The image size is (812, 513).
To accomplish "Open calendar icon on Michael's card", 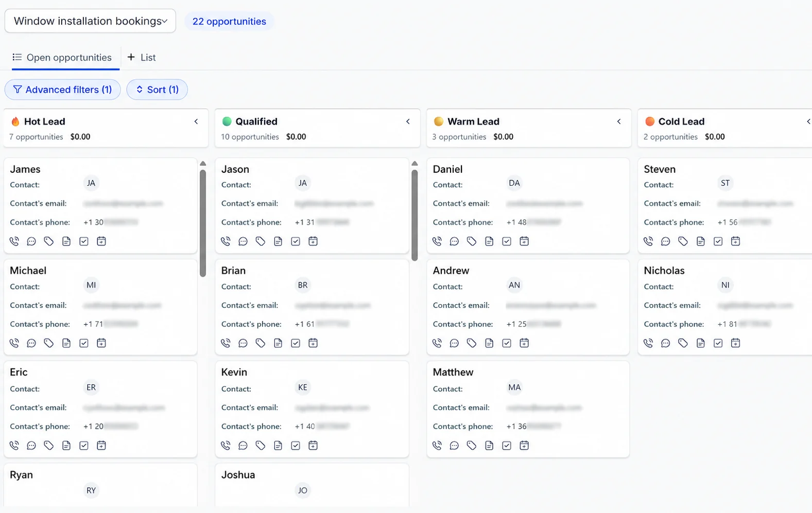I will pos(101,343).
